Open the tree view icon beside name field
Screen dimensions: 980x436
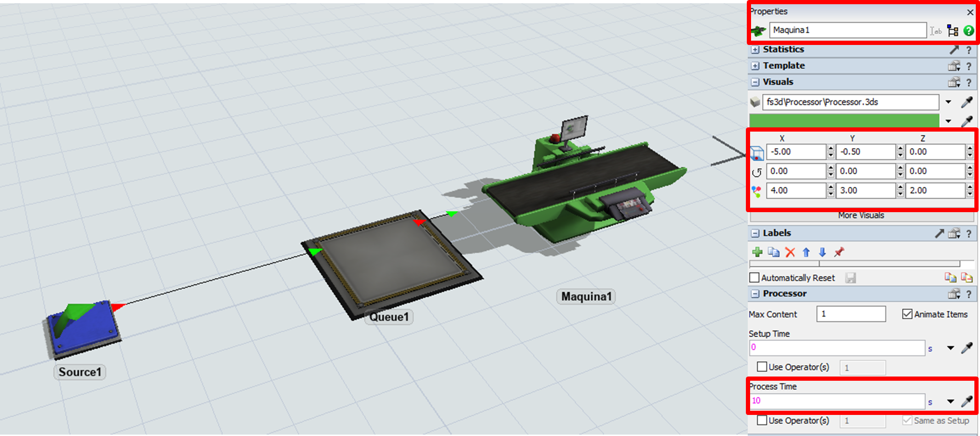[952, 31]
